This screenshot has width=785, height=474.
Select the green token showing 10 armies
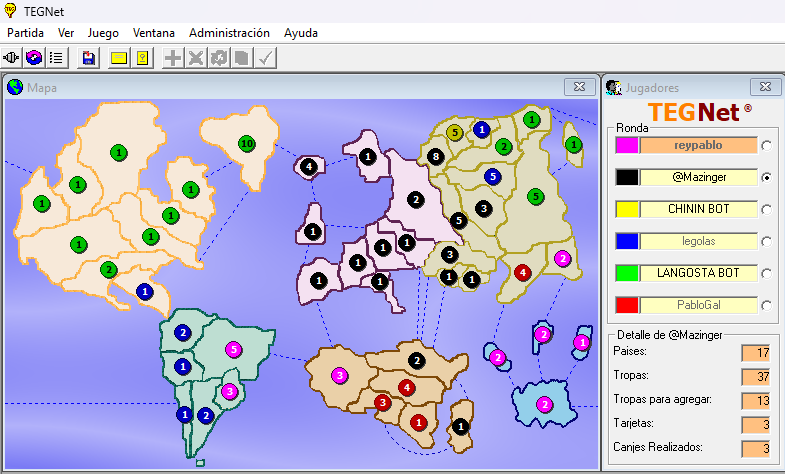pos(247,144)
